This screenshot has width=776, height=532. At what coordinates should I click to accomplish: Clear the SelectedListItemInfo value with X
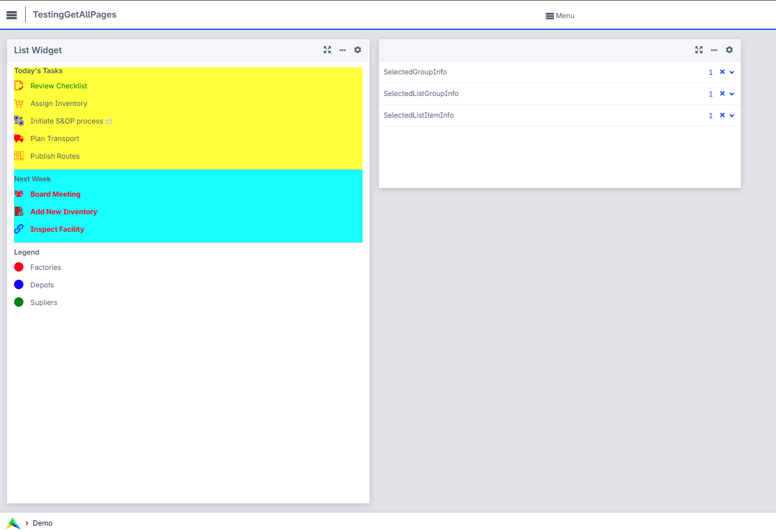(722, 115)
